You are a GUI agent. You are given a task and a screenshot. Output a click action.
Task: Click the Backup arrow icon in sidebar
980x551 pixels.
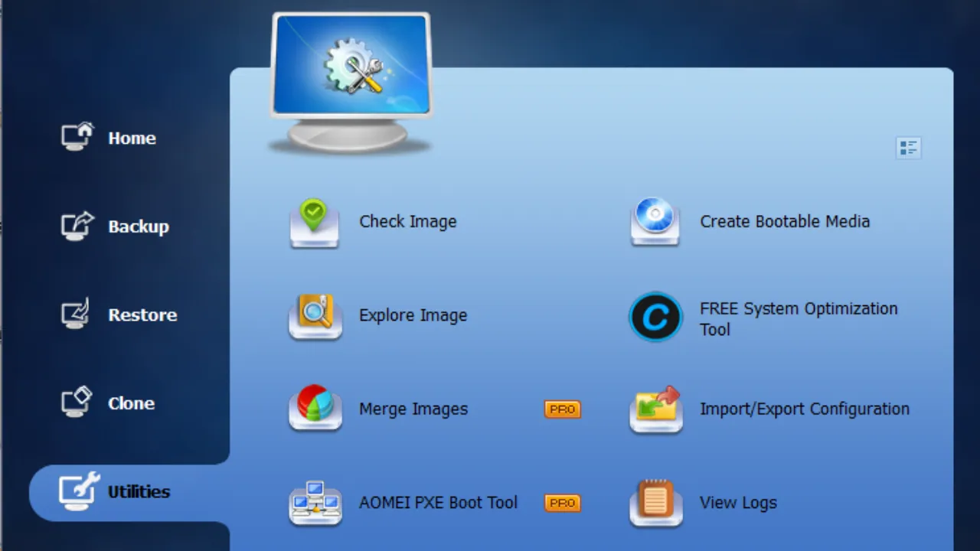77,226
